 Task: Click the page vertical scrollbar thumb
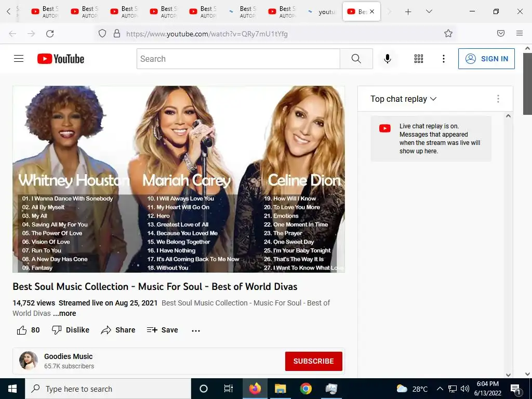click(x=527, y=84)
